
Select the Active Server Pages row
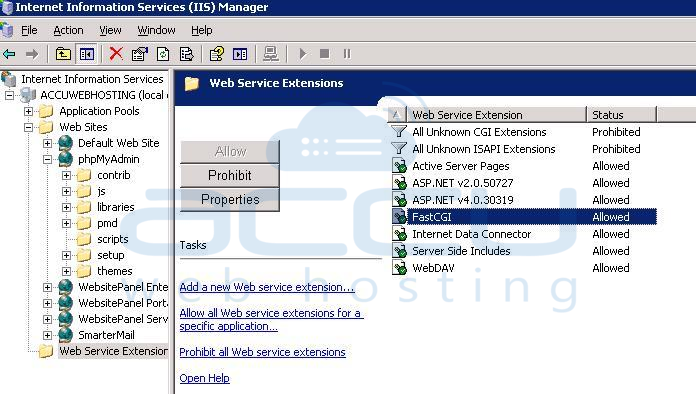524,166
